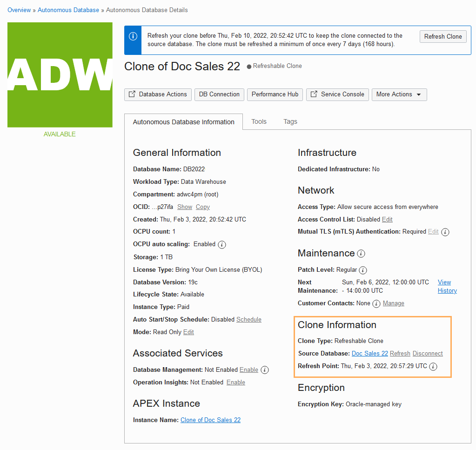The width and height of the screenshot is (476, 450).
Task: Go to Autonomous Database breadcrumb
Action: point(68,10)
